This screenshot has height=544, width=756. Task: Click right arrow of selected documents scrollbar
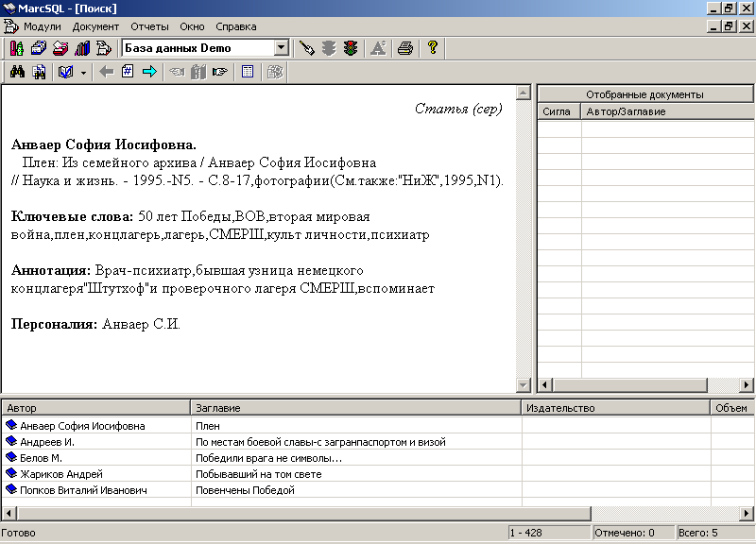[x=747, y=384]
